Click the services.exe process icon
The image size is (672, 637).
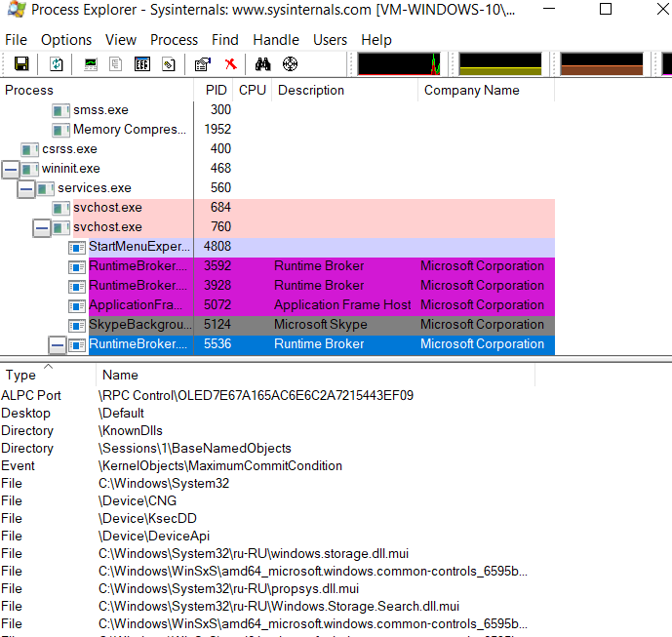46,188
